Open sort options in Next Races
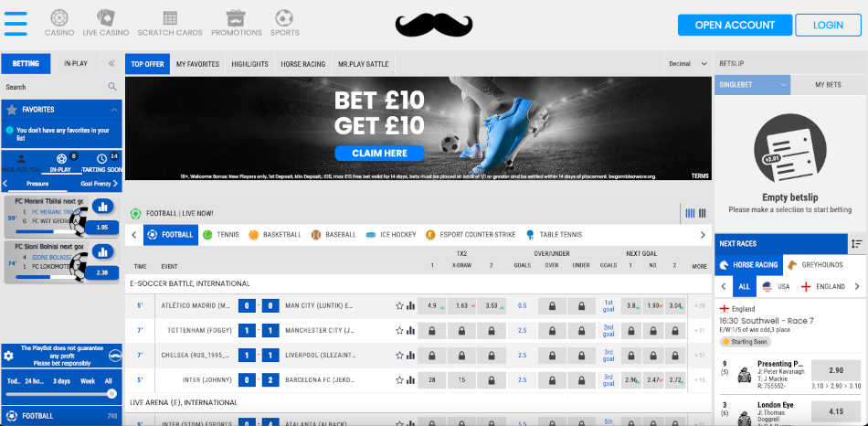Image resolution: width=868 pixels, height=426 pixels. click(x=856, y=243)
